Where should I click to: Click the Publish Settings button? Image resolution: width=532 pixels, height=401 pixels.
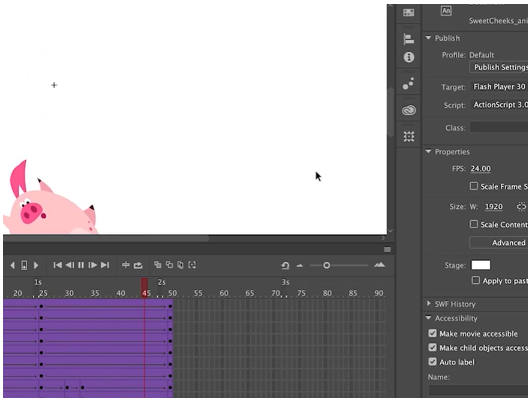[x=499, y=67]
